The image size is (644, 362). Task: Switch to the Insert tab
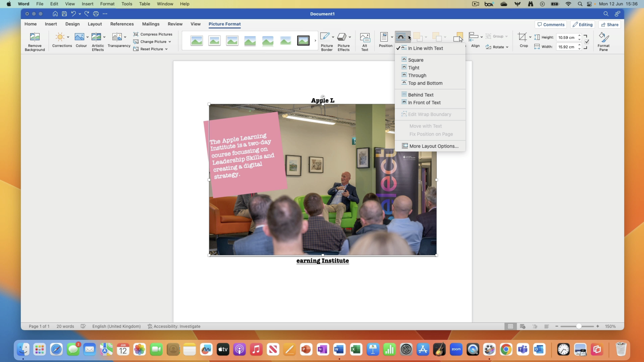[51, 24]
